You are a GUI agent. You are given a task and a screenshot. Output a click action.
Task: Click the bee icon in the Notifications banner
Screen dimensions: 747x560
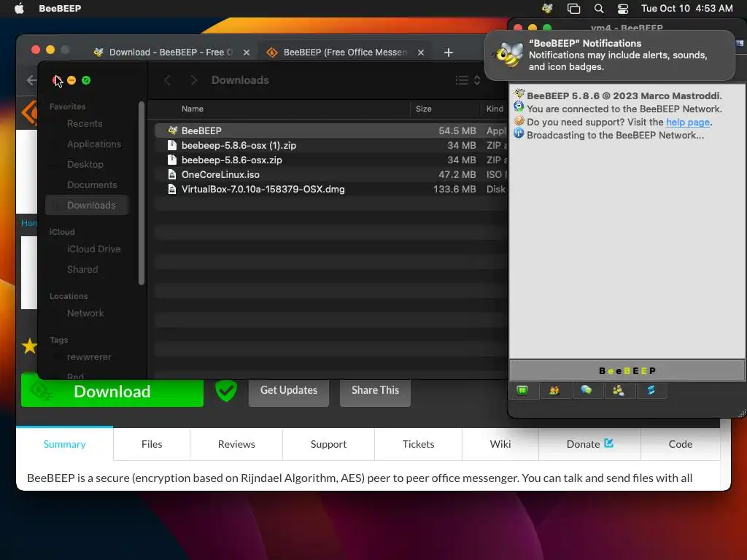coord(508,55)
